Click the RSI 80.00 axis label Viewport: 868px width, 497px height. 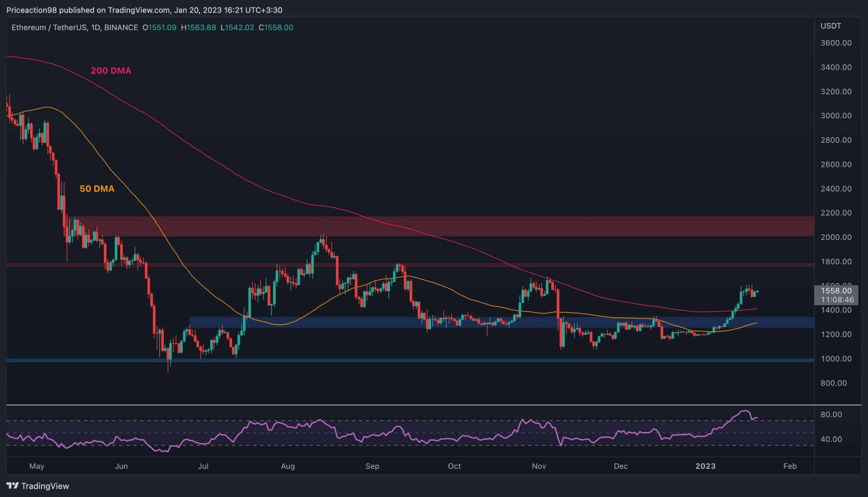831,415
